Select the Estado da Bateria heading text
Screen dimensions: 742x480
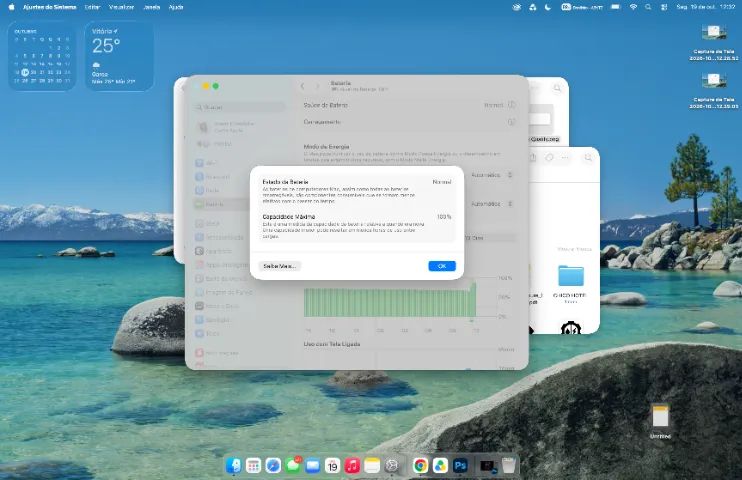[285, 182]
